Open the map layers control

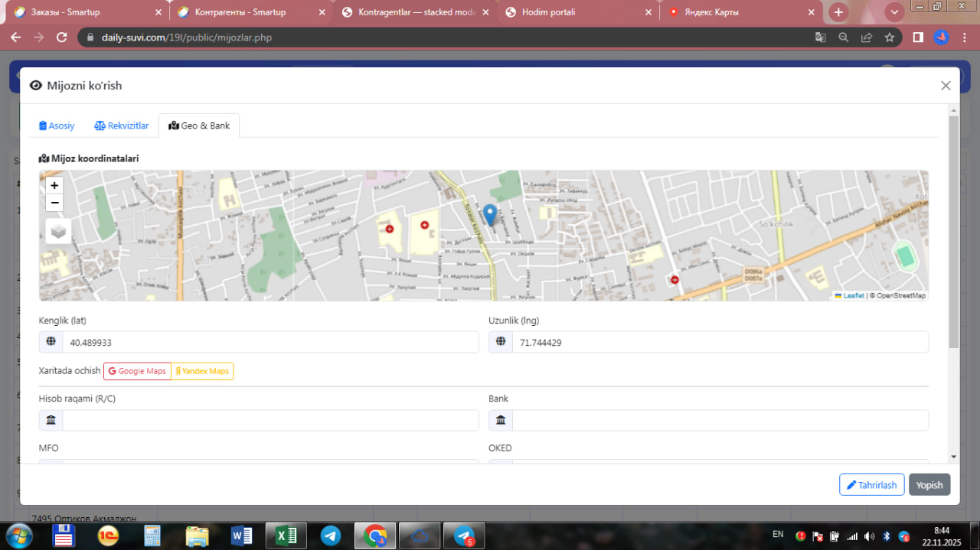pyautogui.click(x=58, y=231)
